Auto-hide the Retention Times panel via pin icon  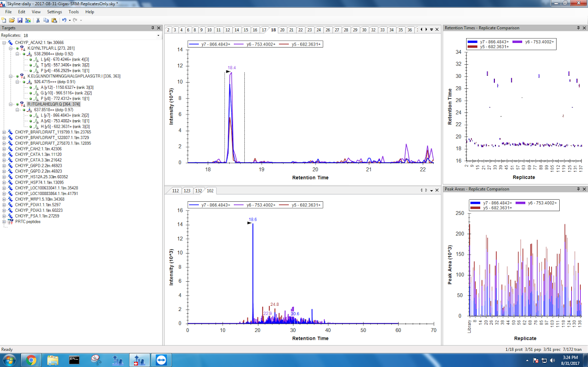pos(578,28)
